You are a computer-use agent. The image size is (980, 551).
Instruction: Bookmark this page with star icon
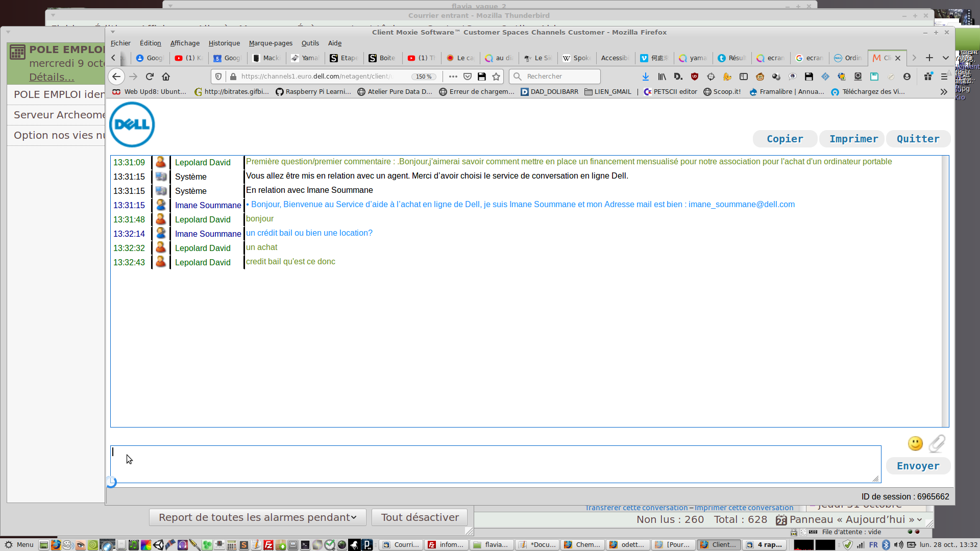click(x=496, y=77)
